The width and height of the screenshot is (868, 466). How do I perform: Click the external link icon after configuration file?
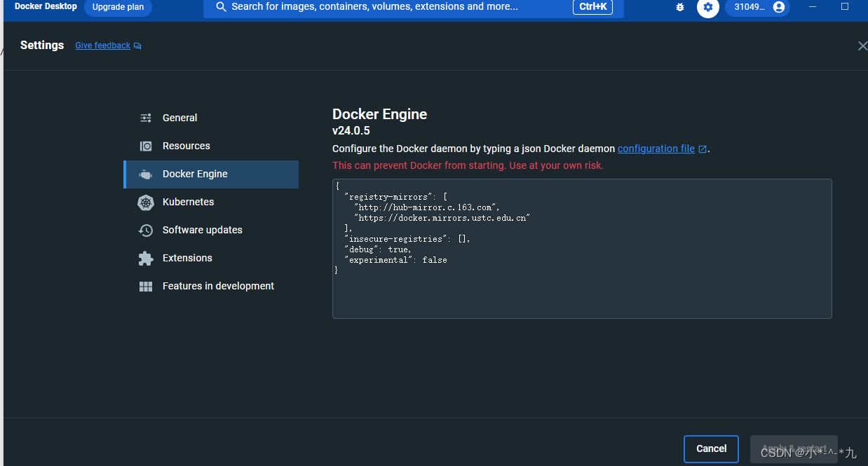tap(703, 149)
